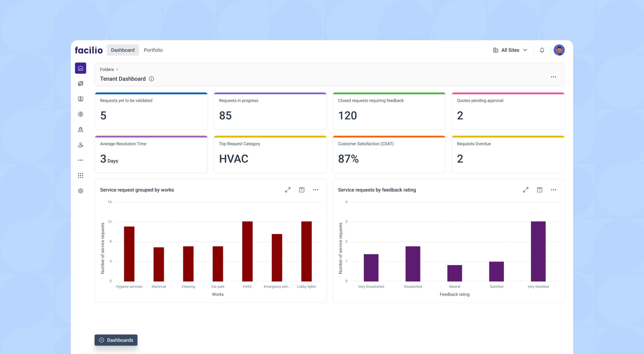
Task: Open the settings gear in sidebar
Action: pyautogui.click(x=80, y=191)
